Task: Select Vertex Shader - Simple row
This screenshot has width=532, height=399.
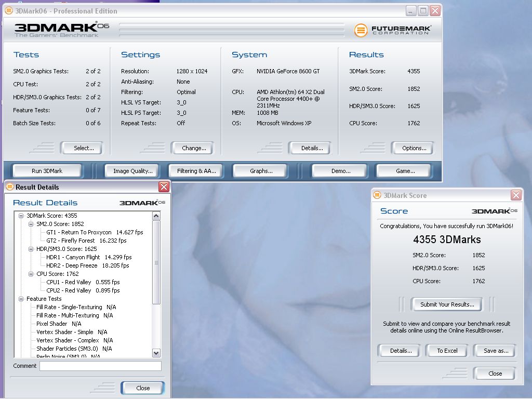Action: 72,332
